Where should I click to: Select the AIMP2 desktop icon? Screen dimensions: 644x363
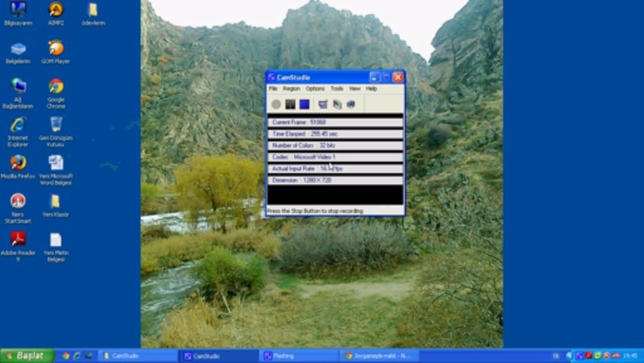pyautogui.click(x=56, y=14)
